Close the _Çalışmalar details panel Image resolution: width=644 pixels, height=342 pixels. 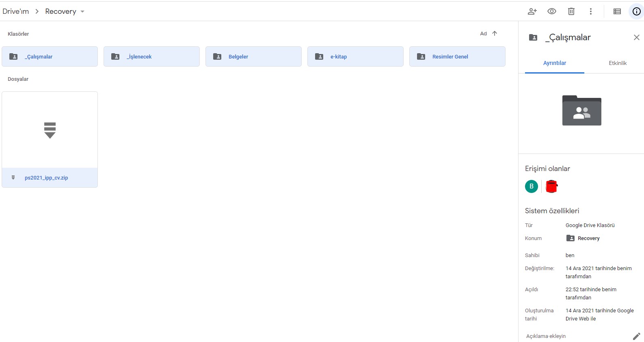(x=636, y=37)
